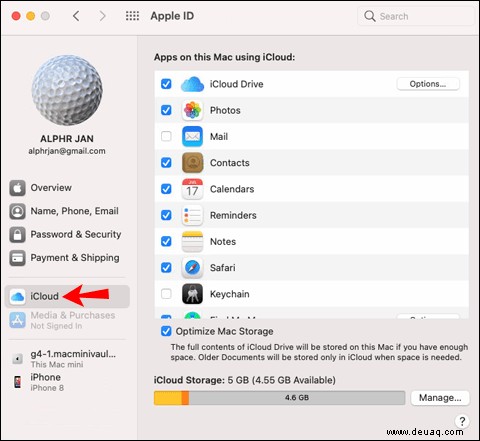Click the Photos row label
Image resolution: width=480 pixels, height=441 pixels.
pyautogui.click(x=225, y=110)
